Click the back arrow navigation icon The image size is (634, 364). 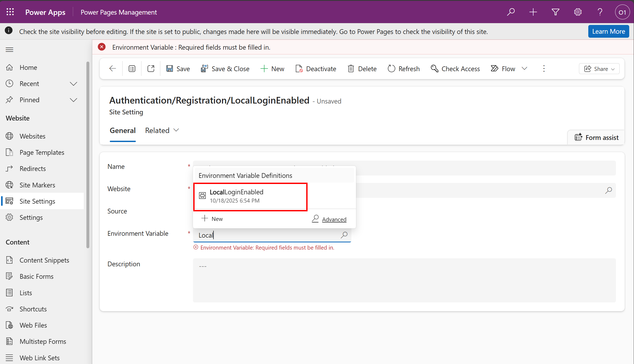(112, 68)
